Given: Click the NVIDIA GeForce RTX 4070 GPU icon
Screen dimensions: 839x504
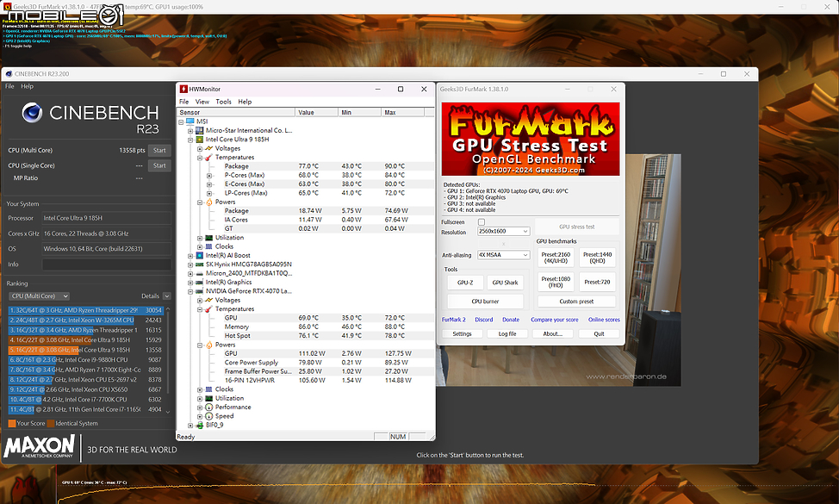Looking at the screenshot, I should tap(200, 291).
